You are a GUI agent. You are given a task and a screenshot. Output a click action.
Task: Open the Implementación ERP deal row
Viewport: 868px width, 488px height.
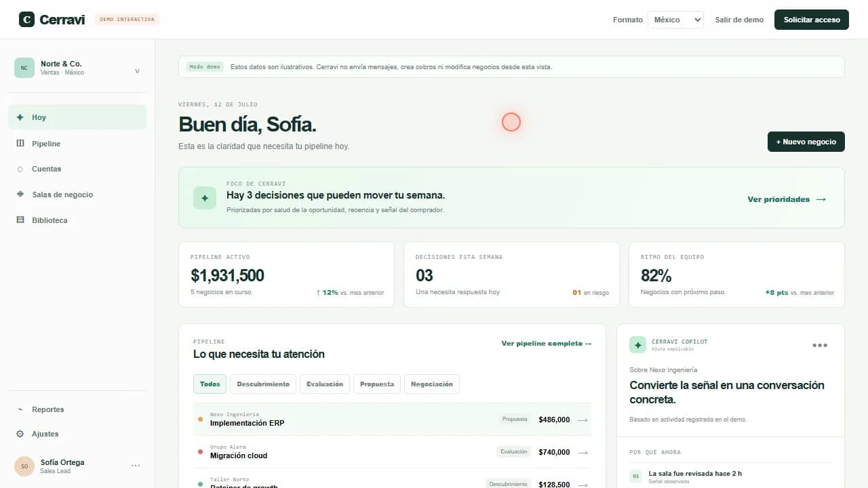coord(392,420)
